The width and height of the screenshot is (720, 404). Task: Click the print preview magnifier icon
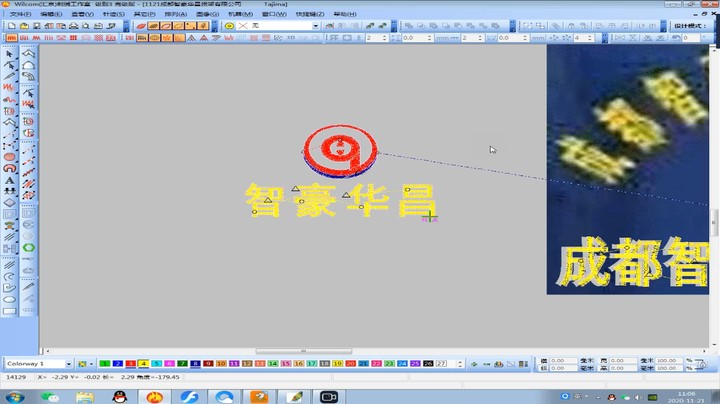point(86,26)
